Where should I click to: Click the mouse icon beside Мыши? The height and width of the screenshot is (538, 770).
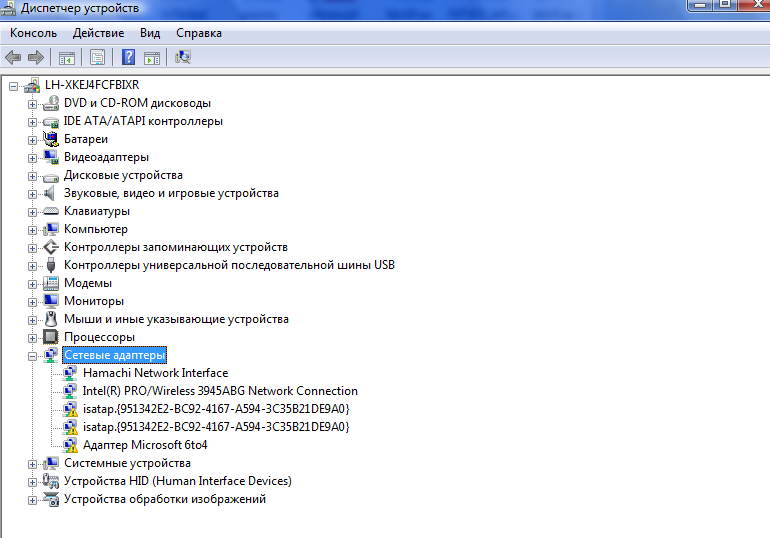tap(51, 319)
